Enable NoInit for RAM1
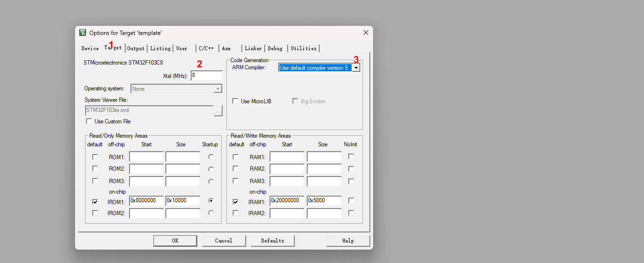Viewport: 644px width, 263px height. click(x=351, y=156)
